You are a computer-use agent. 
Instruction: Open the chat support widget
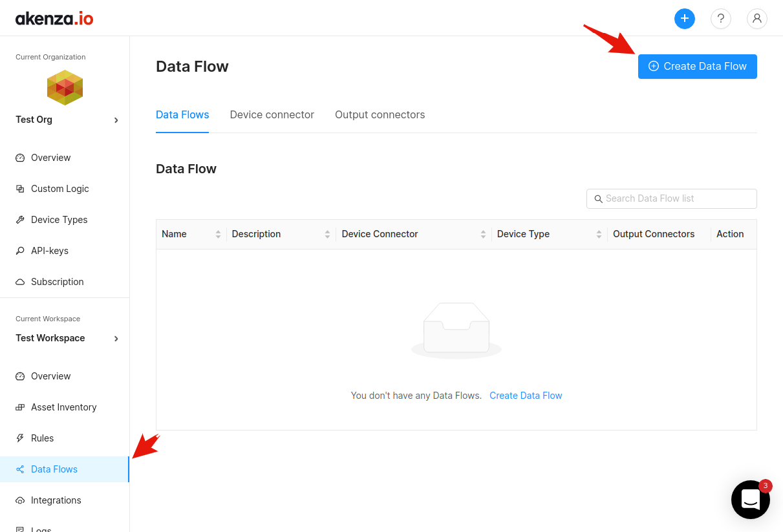point(750,500)
